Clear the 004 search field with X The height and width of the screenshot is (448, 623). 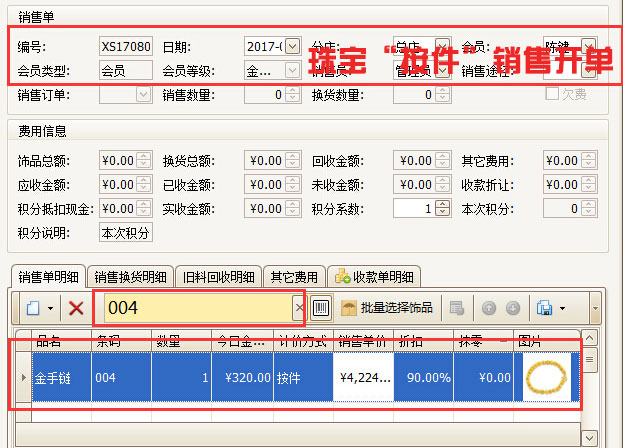(298, 308)
